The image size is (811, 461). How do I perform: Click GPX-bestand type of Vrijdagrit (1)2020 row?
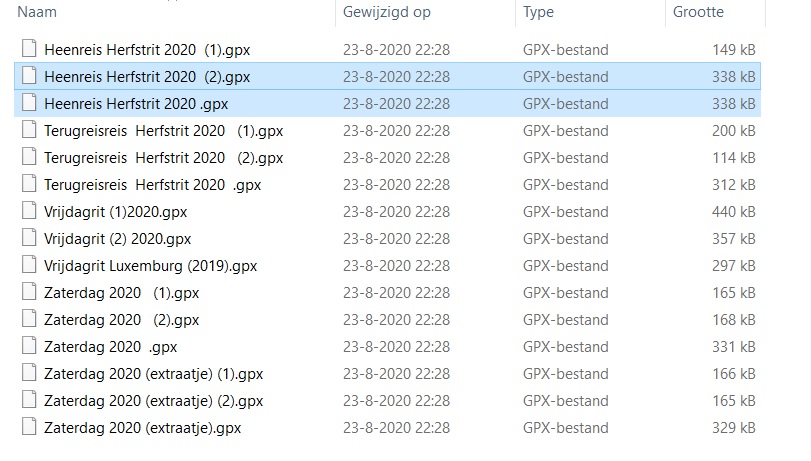point(565,212)
